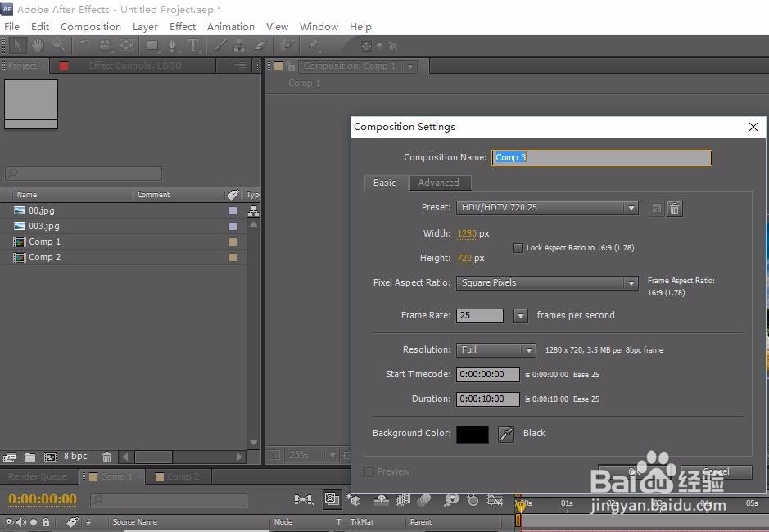Viewport: 769px width, 532px height.
Task: Open the Layer menu
Action: pos(145,26)
